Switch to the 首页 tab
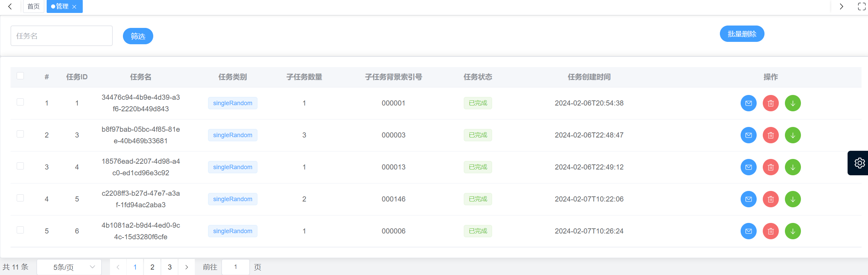 pyautogui.click(x=33, y=6)
